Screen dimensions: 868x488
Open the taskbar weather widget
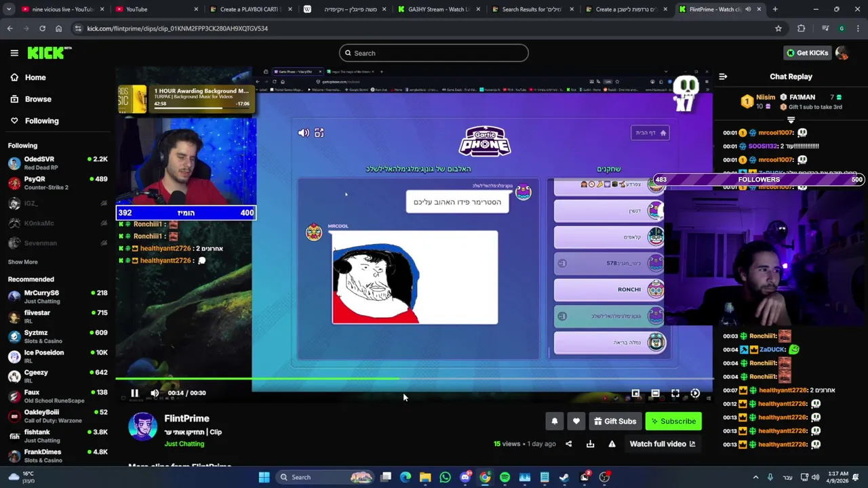[x=20, y=477]
